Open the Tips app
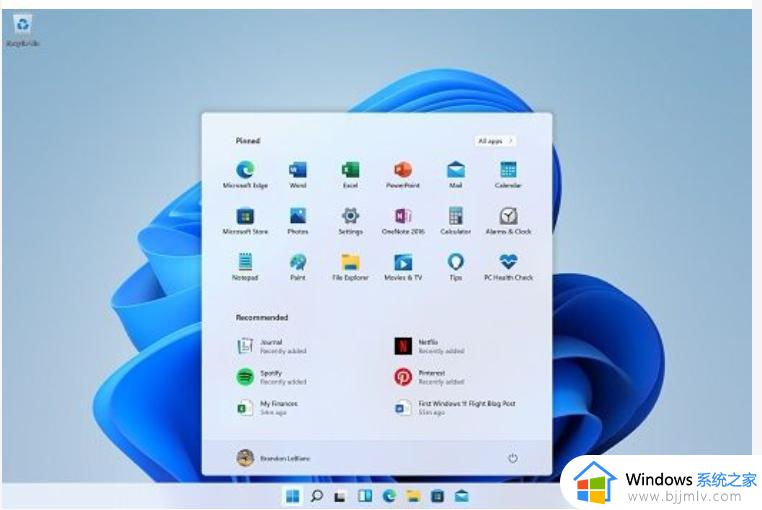The height and width of the screenshot is (510, 762). click(455, 267)
